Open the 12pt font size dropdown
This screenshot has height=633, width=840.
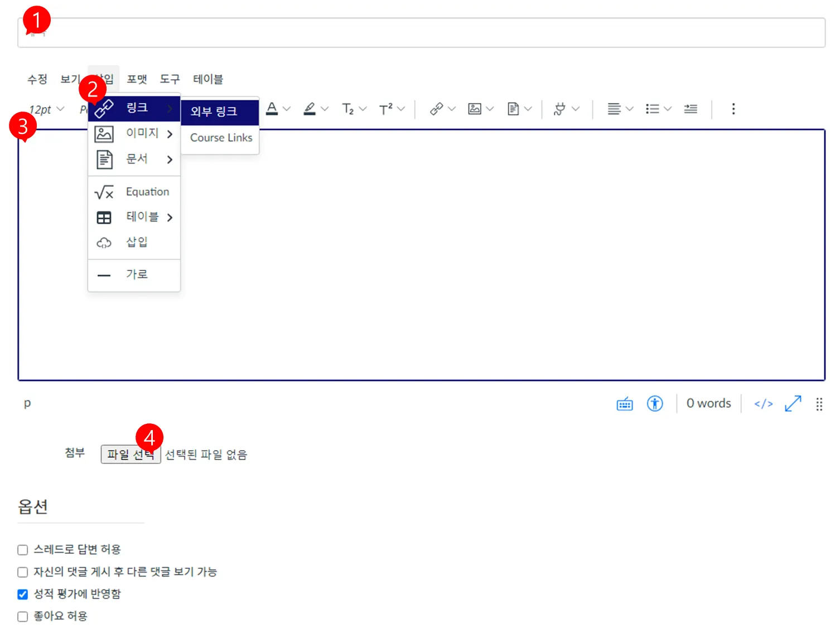coord(46,109)
